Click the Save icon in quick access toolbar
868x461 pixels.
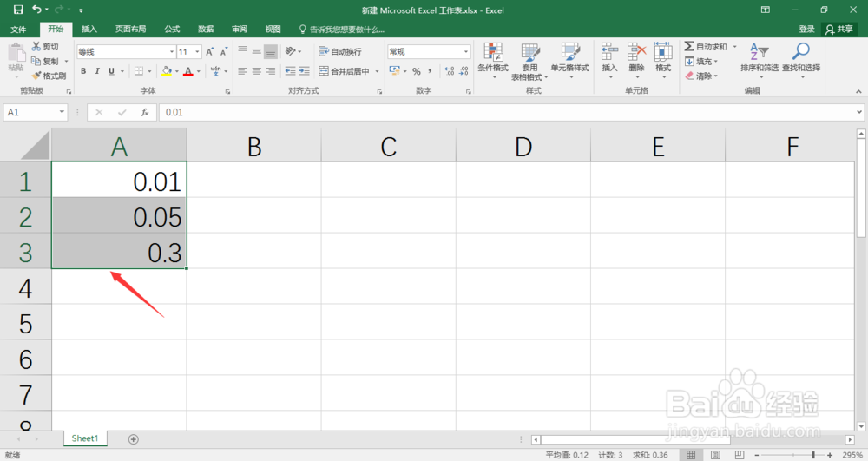point(18,10)
